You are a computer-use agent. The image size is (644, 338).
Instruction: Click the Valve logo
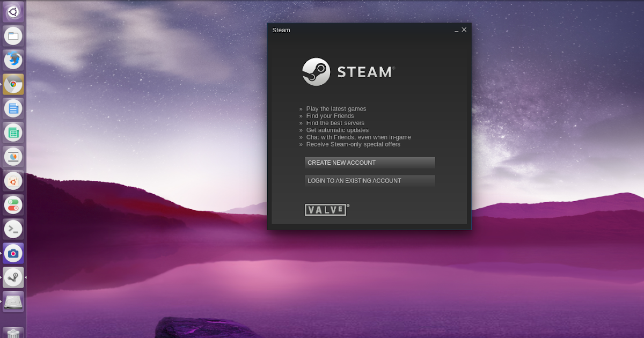(326, 210)
